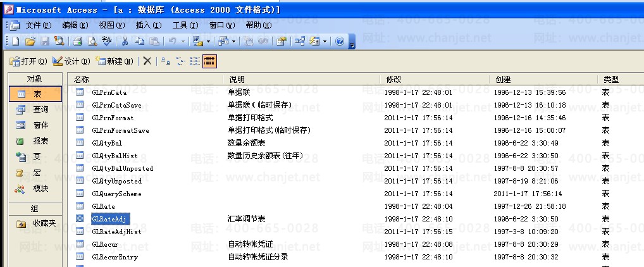This screenshot has height=267, width=644.
Task: Open the 帮助(H) menu
Action: (259, 25)
